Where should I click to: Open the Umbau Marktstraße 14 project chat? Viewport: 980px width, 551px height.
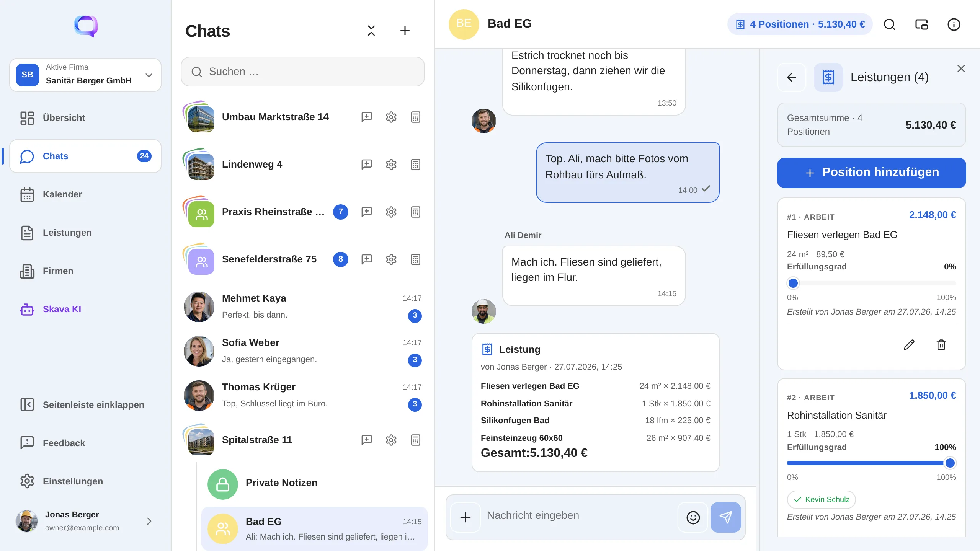click(275, 117)
